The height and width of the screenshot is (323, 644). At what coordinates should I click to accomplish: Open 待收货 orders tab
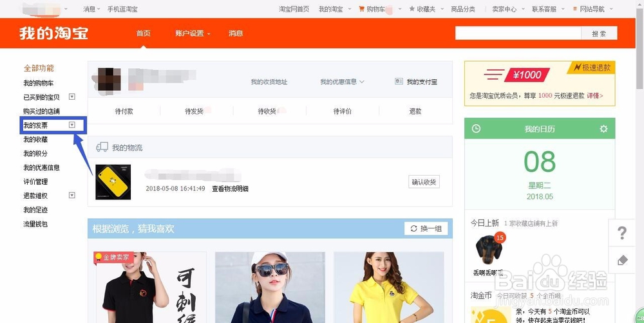coord(267,111)
